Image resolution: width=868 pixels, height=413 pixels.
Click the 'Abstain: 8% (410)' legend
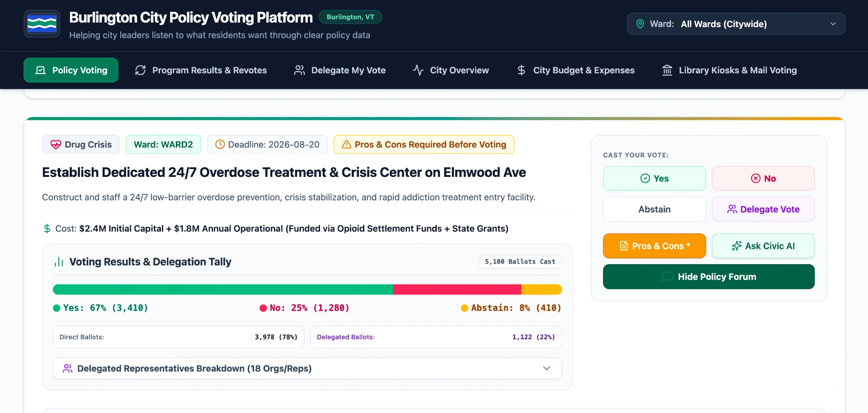tap(511, 308)
